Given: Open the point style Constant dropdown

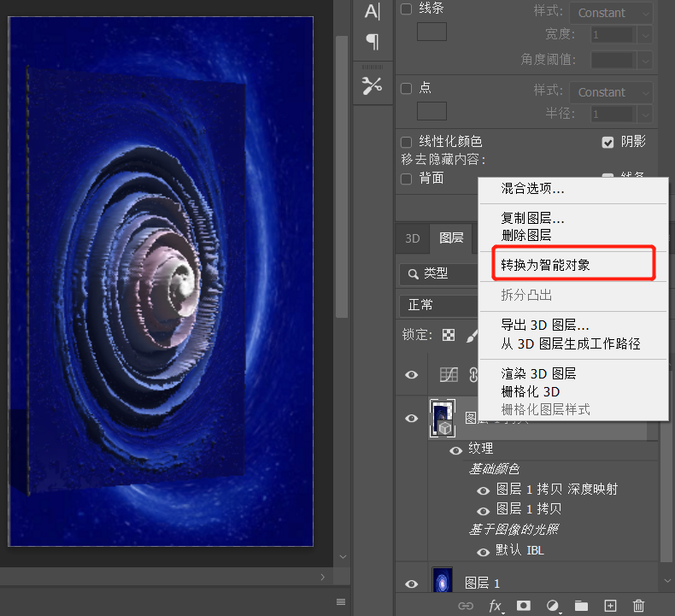Looking at the screenshot, I should click(611, 92).
